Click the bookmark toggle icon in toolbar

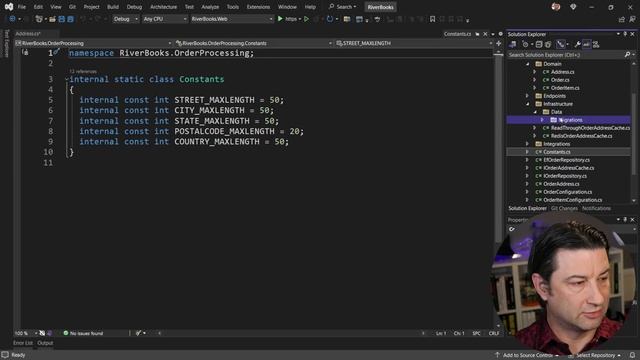432,19
